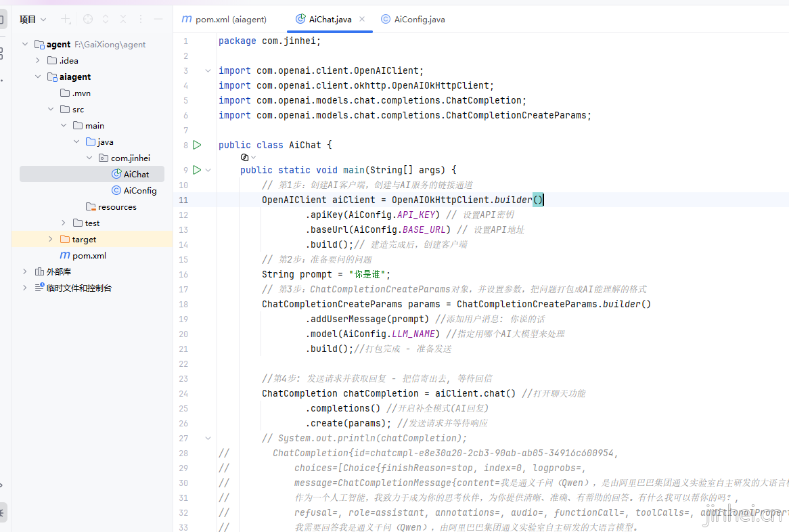Collapse the comment fold arrow at line 27

(x=208, y=439)
